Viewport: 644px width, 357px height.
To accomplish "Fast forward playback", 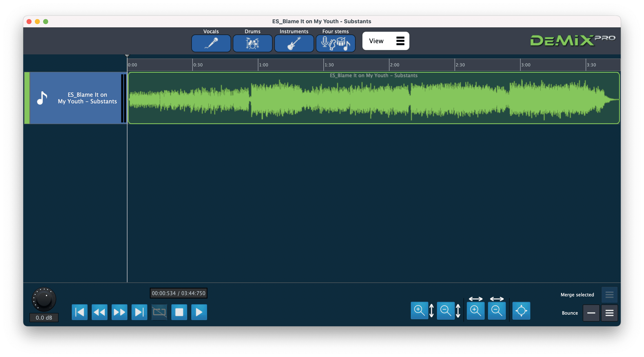I will click(119, 312).
